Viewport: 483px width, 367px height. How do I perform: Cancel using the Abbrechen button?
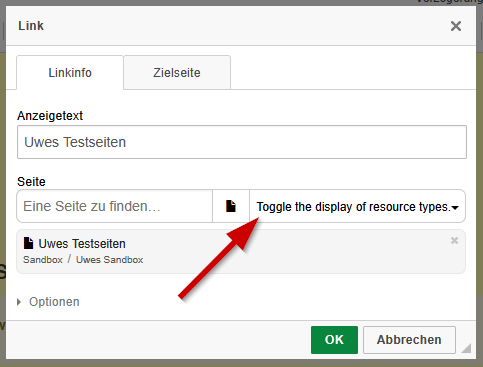click(x=409, y=340)
